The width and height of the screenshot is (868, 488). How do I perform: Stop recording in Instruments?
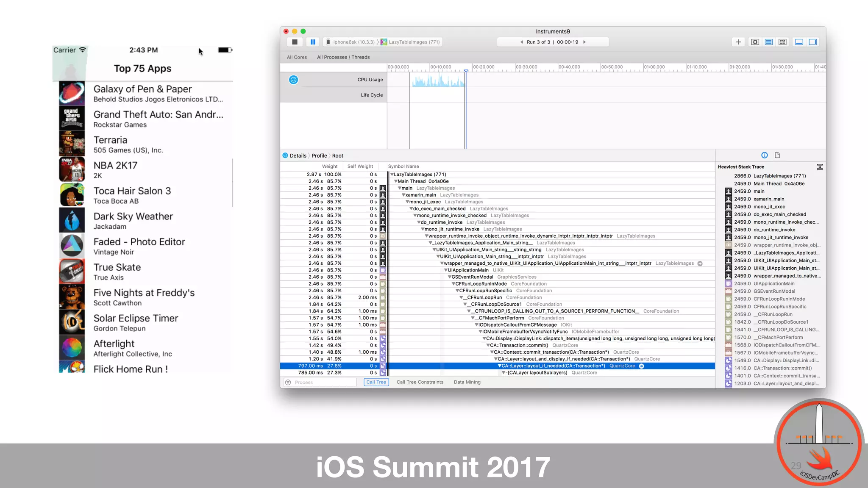(295, 42)
